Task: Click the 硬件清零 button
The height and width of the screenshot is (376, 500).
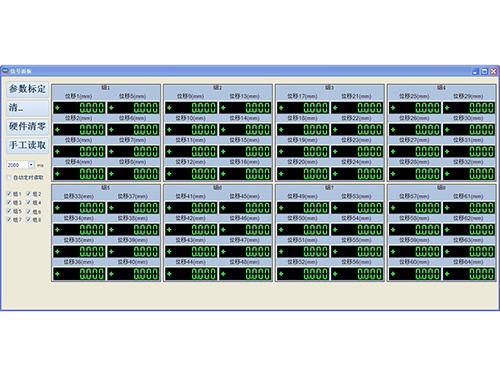Action: click(x=27, y=127)
